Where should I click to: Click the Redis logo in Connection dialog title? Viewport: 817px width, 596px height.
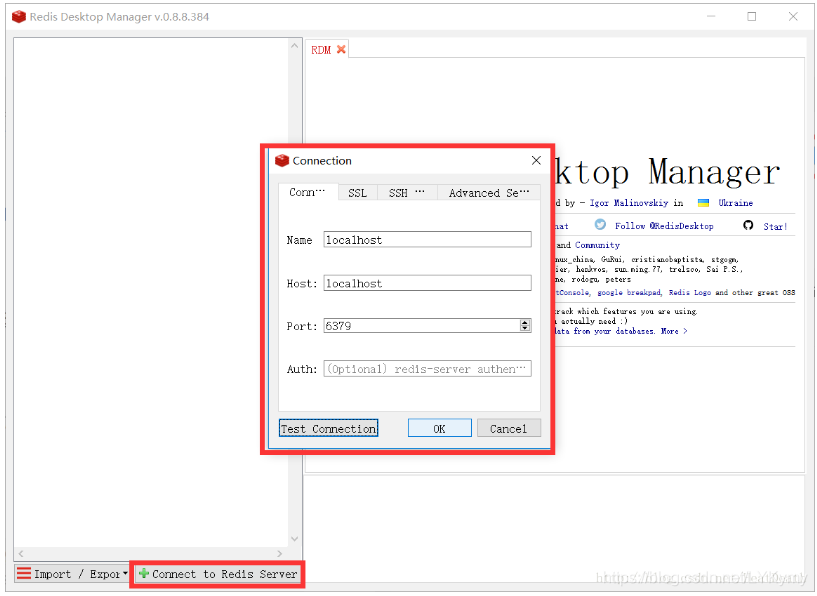coord(282,160)
